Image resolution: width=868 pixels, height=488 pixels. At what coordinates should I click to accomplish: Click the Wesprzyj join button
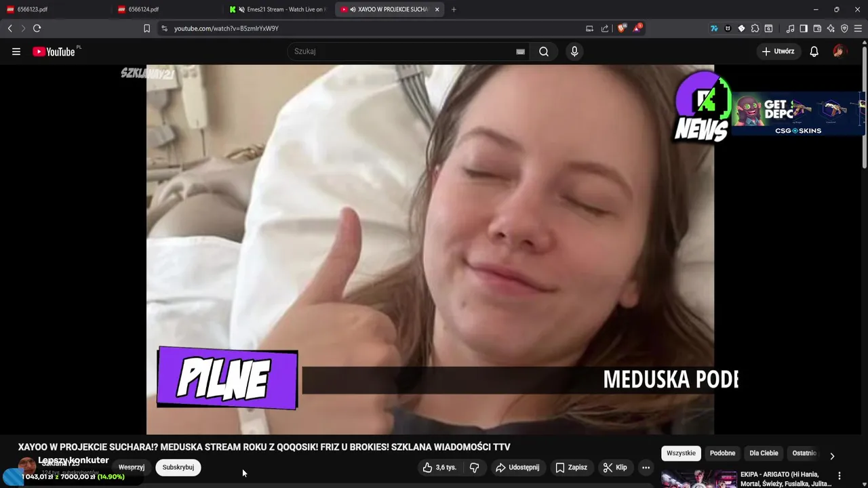(x=132, y=468)
